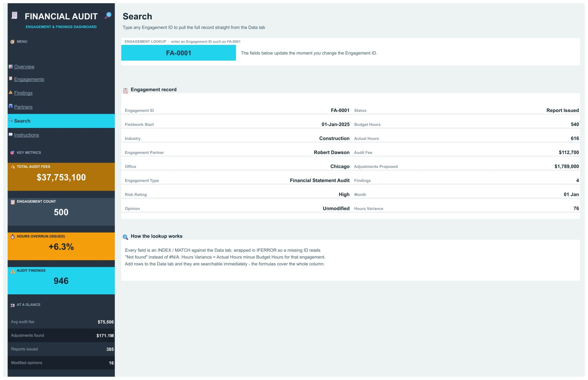Select the Engagement Partner value Robert Dawson
The height and width of the screenshot is (380, 588).
331,152
